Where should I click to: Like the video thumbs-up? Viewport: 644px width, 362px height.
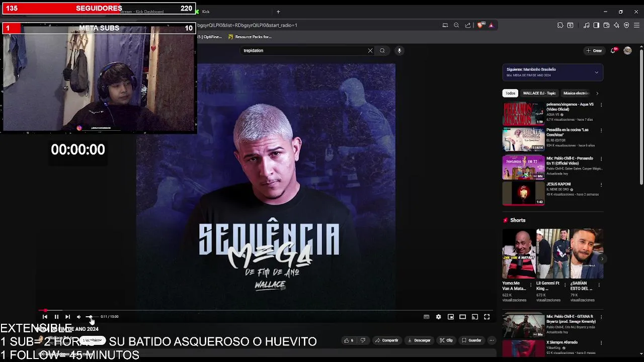pos(348,340)
